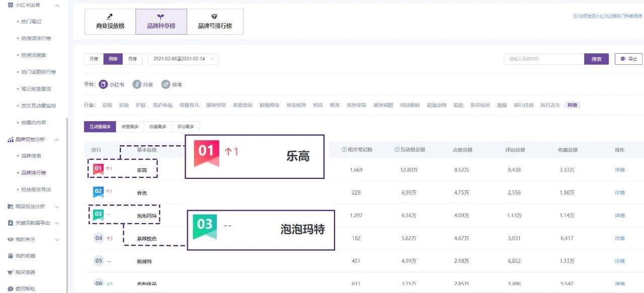Open 热门话题排行榜 in the sidebar
The width and height of the screenshot is (644, 293).
point(39,72)
